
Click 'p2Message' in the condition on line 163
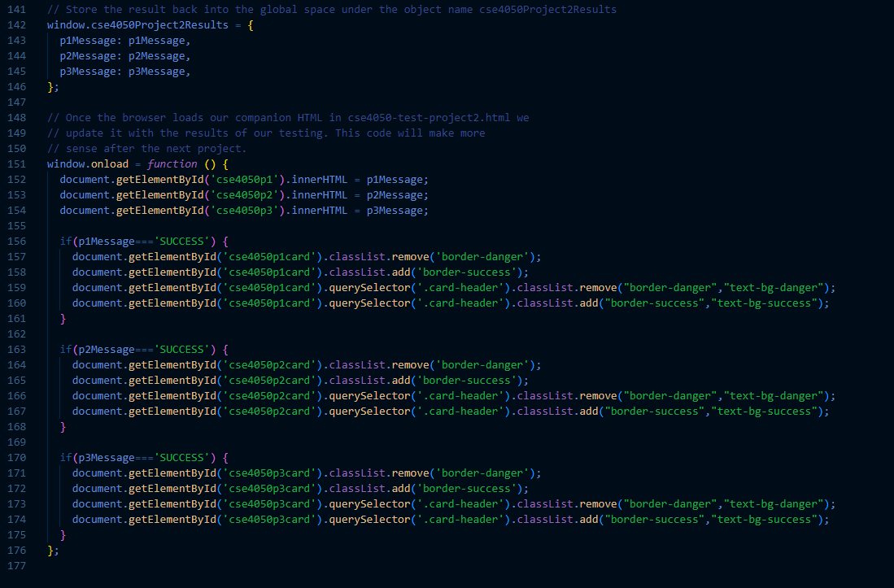point(107,349)
